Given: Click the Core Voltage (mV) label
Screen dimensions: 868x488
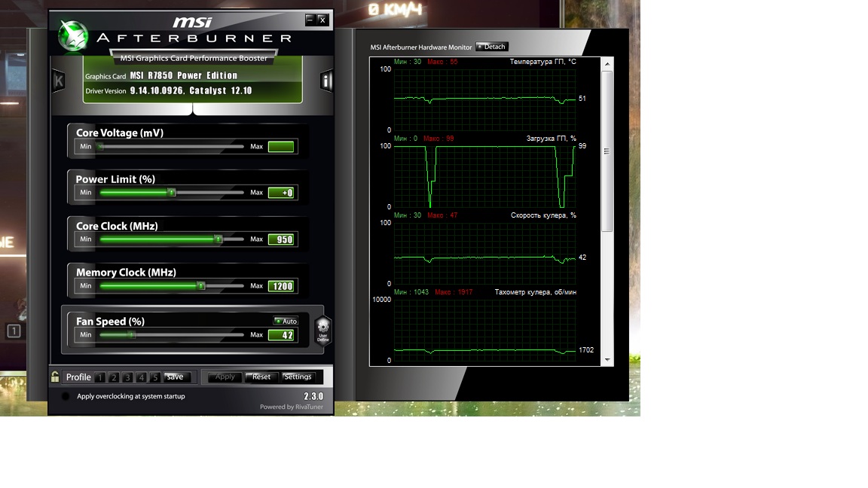Looking at the screenshot, I should (x=120, y=133).
